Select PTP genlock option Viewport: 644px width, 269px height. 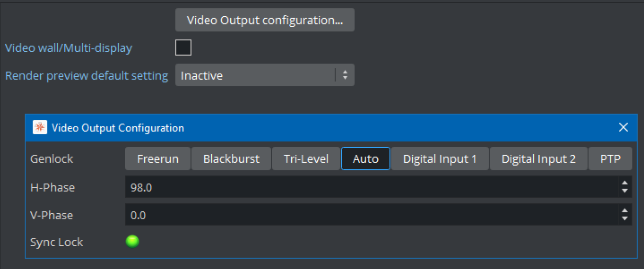(610, 159)
